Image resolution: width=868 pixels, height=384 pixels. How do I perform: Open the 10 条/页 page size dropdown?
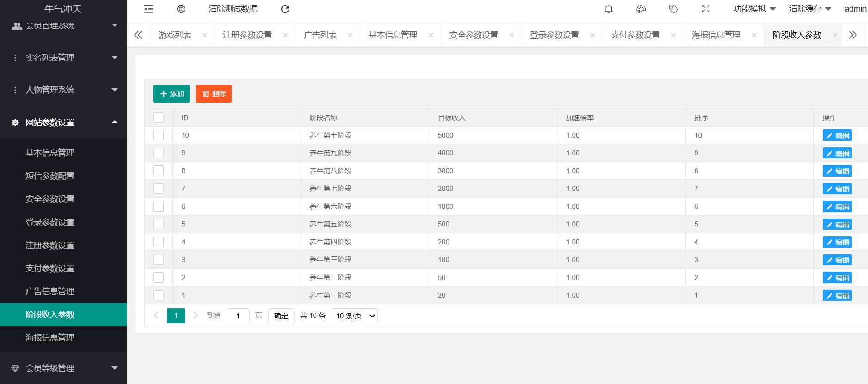coord(354,316)
